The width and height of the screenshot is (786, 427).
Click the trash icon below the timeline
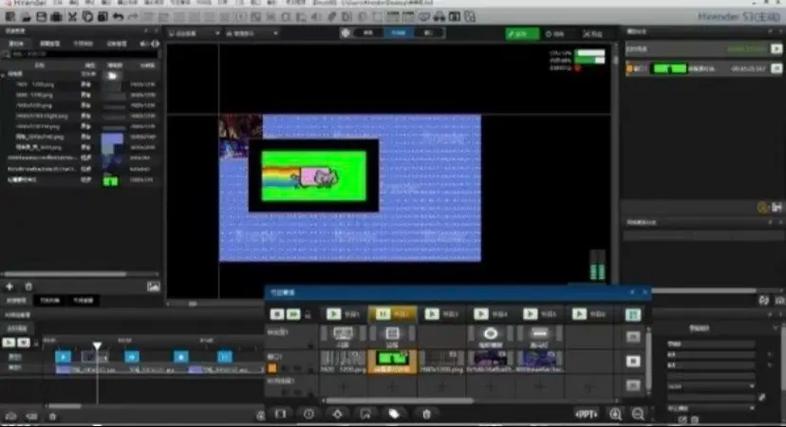(53, 416)
